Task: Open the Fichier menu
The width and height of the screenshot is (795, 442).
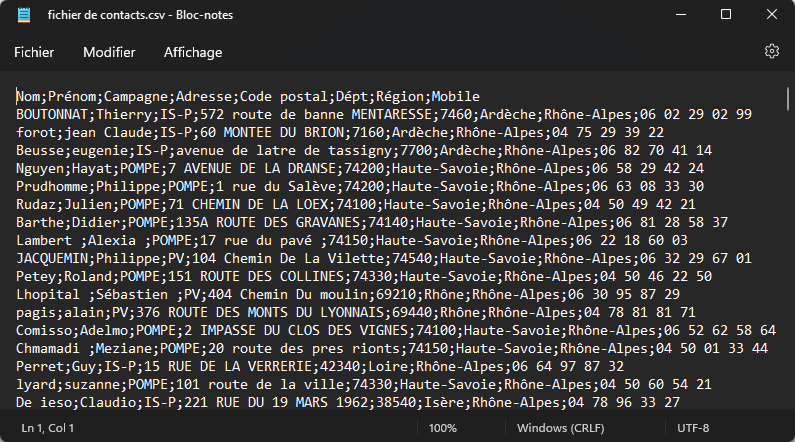Action: (x=34, y=52)
